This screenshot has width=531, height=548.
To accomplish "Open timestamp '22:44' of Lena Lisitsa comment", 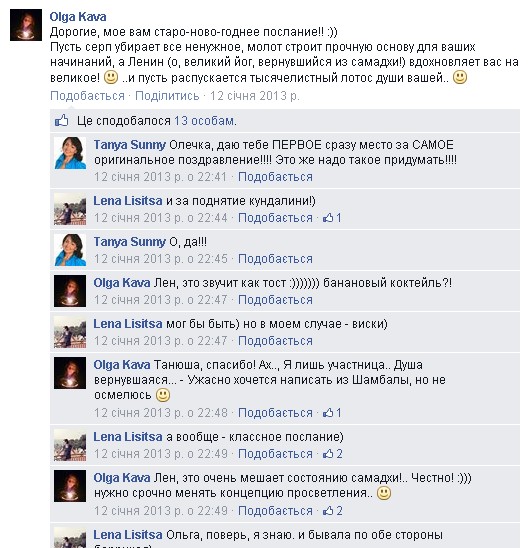I will [x=161, y=218].
